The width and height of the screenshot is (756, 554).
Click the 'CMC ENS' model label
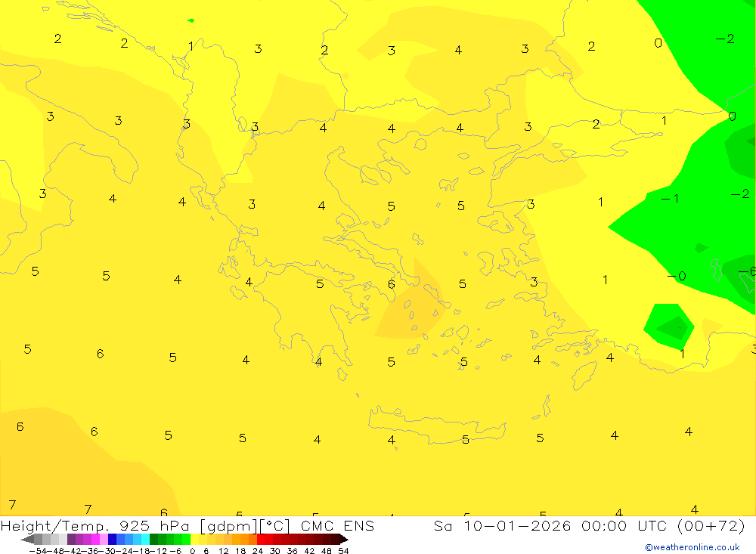[337, 525]
